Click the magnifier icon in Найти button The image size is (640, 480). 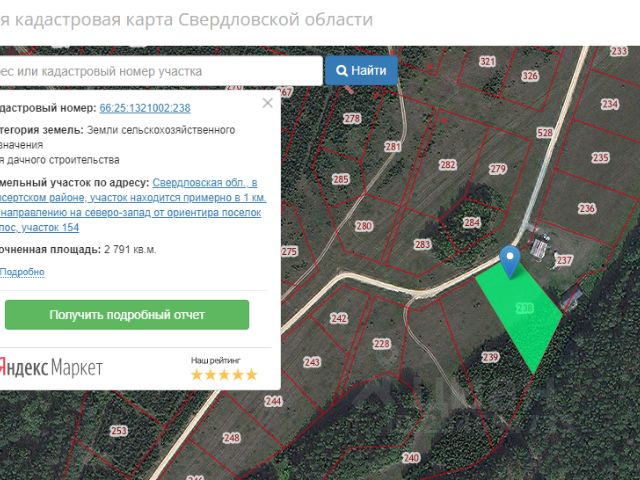342,71
